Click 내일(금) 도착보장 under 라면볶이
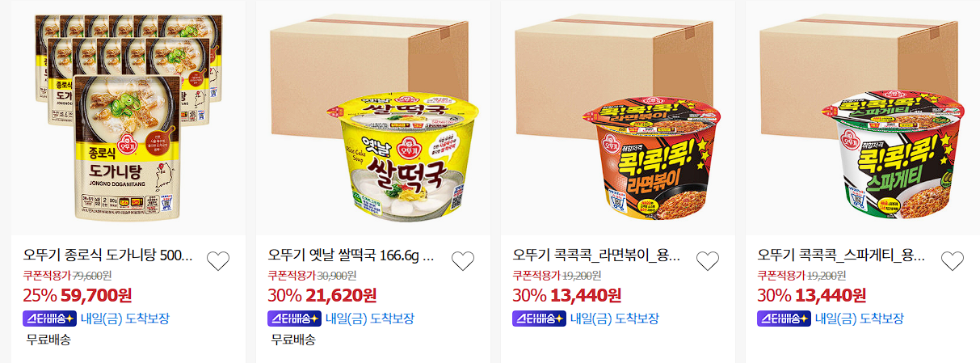This screenshot has width=980, height=363. (615, 319)
